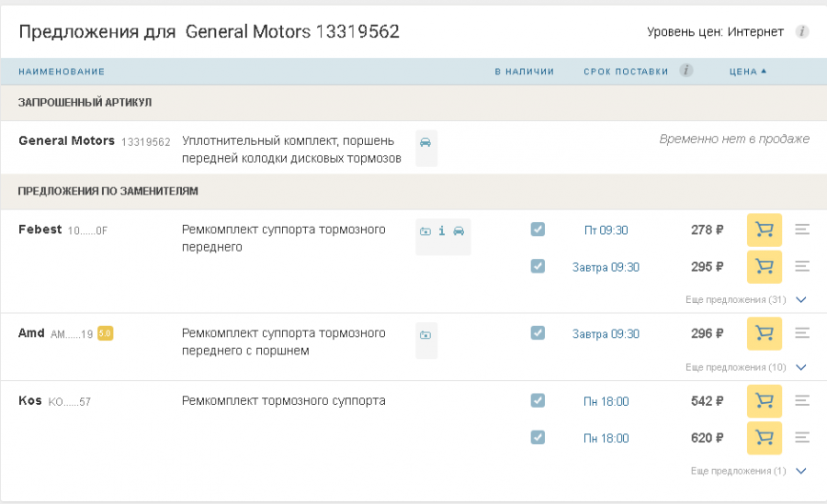
Task: Click Amd 5.0 rating badge
Action: [106, 333]
